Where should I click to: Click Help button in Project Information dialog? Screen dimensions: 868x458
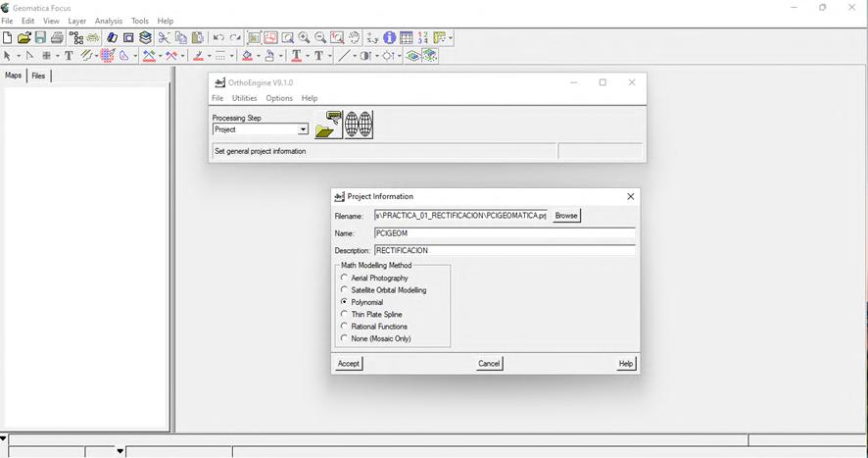click(626, 364)
